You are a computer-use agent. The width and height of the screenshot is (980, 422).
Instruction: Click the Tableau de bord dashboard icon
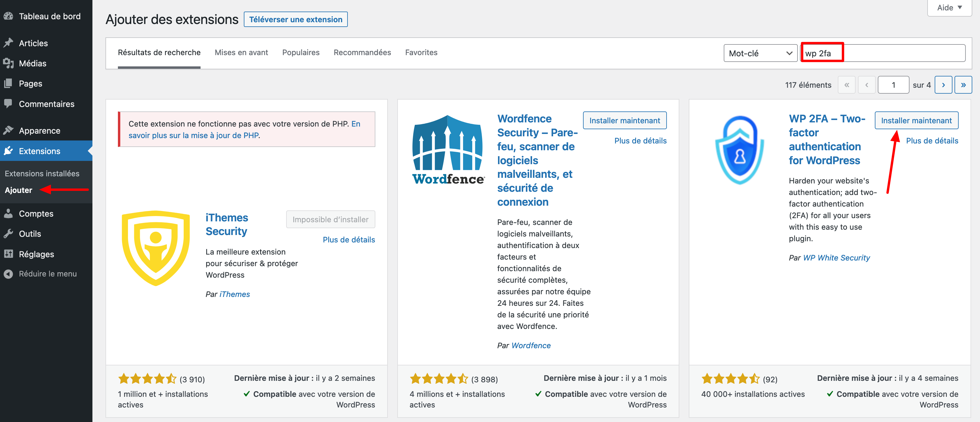click(8, 16)
